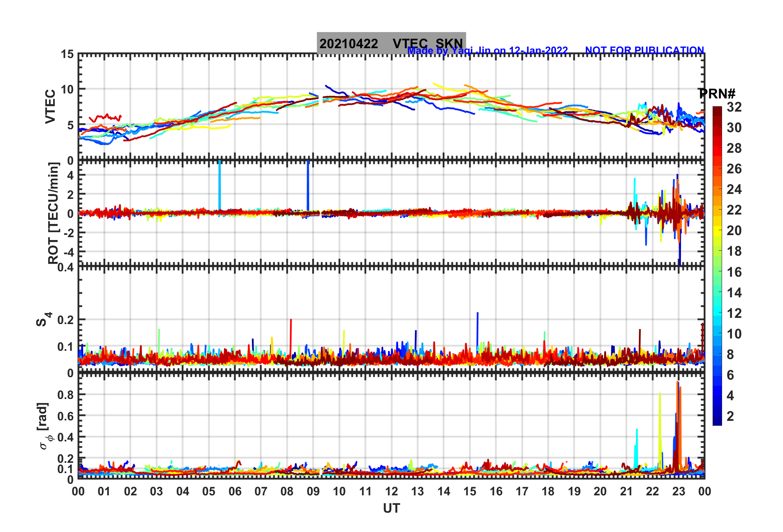The image size is (783, 532).
Task: Select the "Made by Yaqi Jin on 12-Jan-2022" note
Action: 487,51
